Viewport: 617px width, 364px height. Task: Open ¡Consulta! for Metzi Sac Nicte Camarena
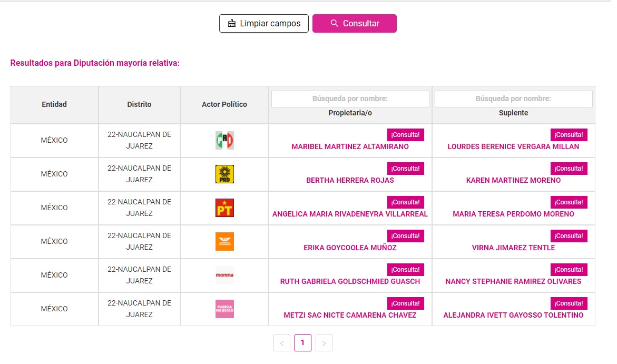[405, 303]
